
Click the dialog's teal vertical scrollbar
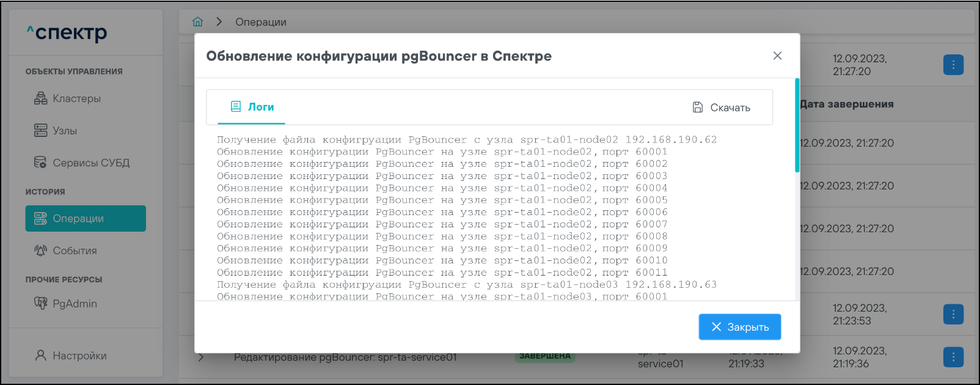pos(797,125)
